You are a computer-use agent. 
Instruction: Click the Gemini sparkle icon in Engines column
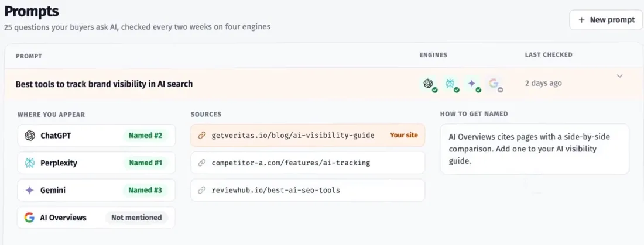pyautogui.click(x=472, y=83)
